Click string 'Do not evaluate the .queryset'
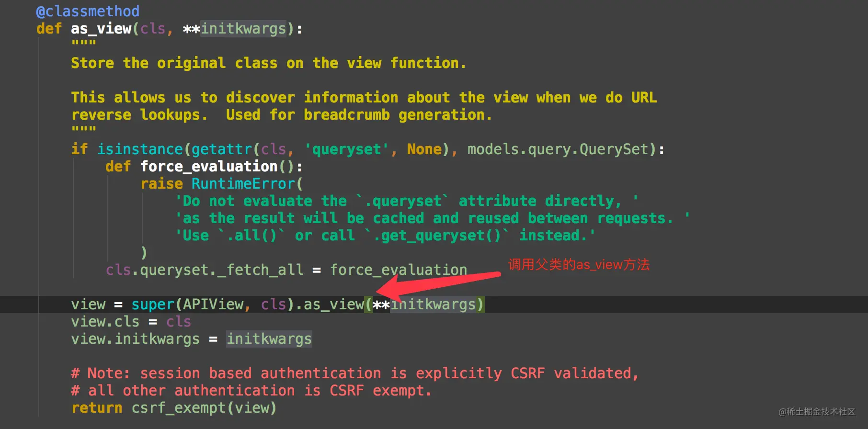 click(407, 201)
